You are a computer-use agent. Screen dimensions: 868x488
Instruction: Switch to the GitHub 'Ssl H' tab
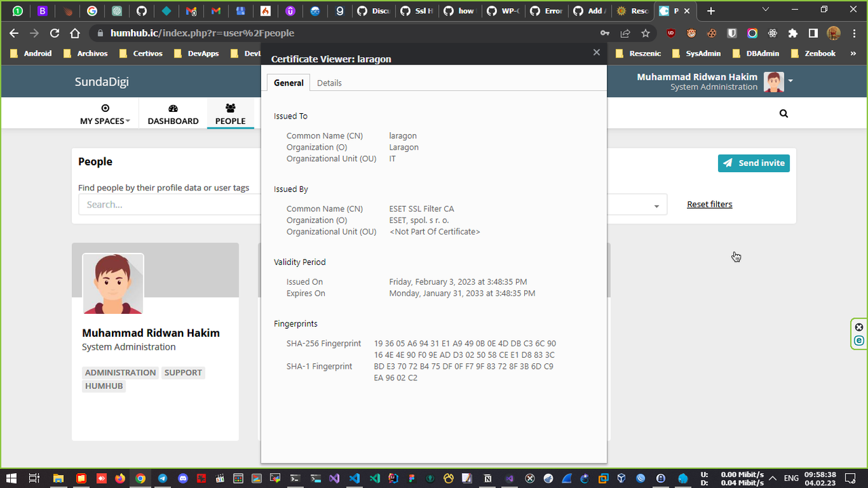tap(416, 11)
